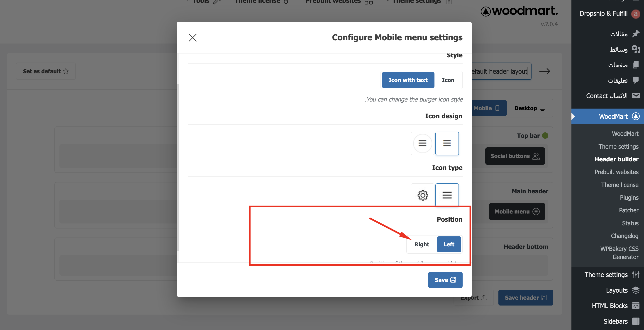Click the sliders icon beside Theme settings
Screen dimensions: 644x330
[x=636, y=274]
